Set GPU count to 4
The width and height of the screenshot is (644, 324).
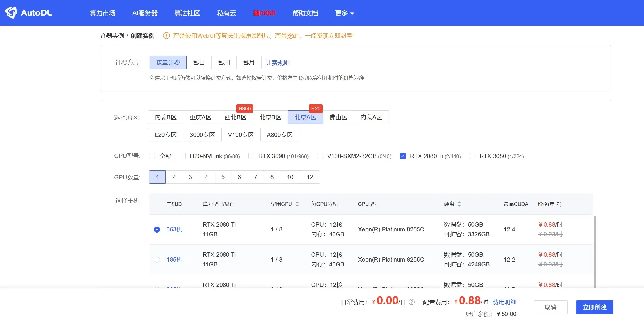click(207, 177)
